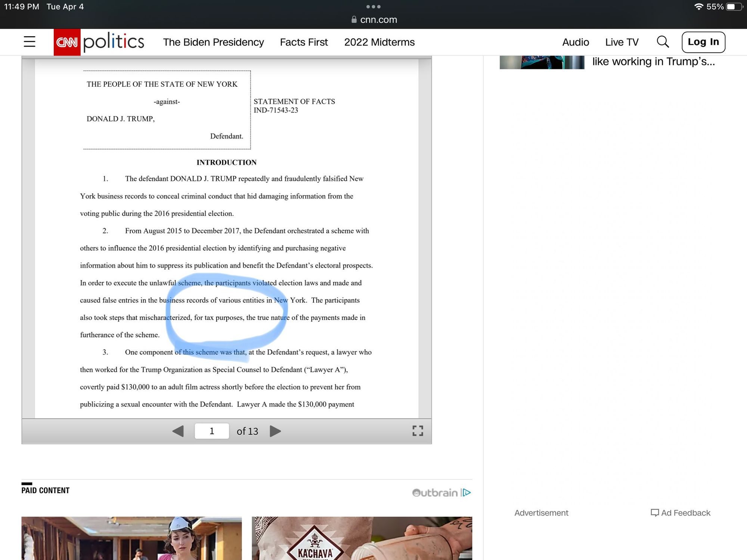This screenshot has height=560, width=747.
Task: Click the Ad Feedback icon
Action: [x=654, y=513]
